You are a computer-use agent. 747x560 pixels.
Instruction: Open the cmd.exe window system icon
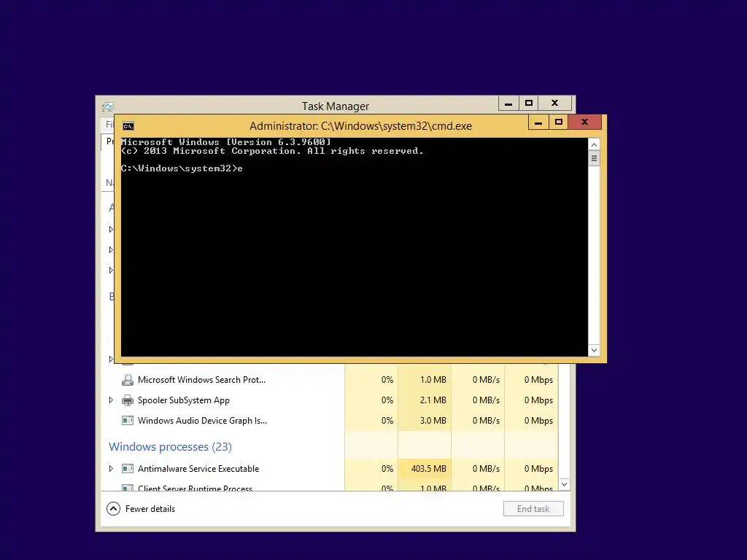tap(128, 126)
